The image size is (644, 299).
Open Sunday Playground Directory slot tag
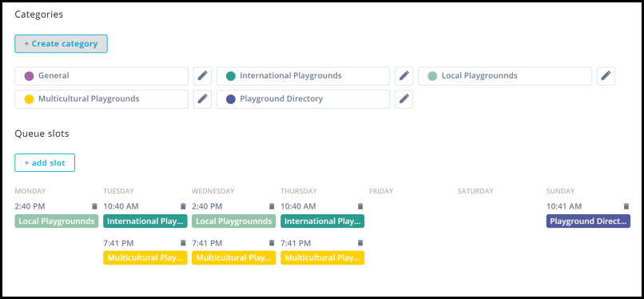(588, 221)
